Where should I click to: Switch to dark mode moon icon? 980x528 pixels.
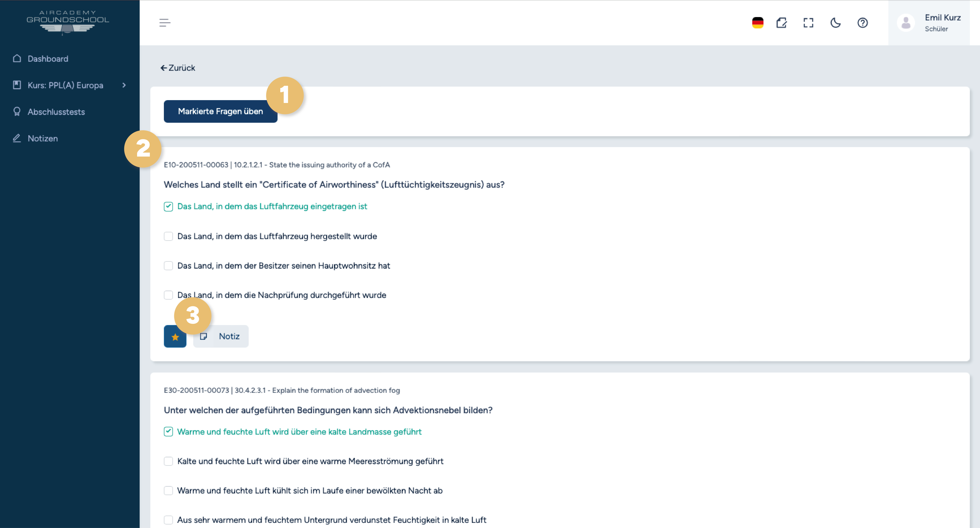[835, 23]
